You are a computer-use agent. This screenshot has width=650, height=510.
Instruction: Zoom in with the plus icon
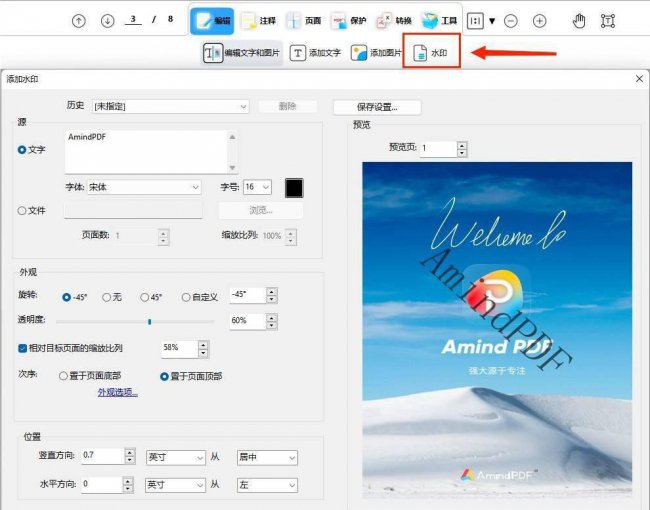pyautogui.click(x=539, y=21)
